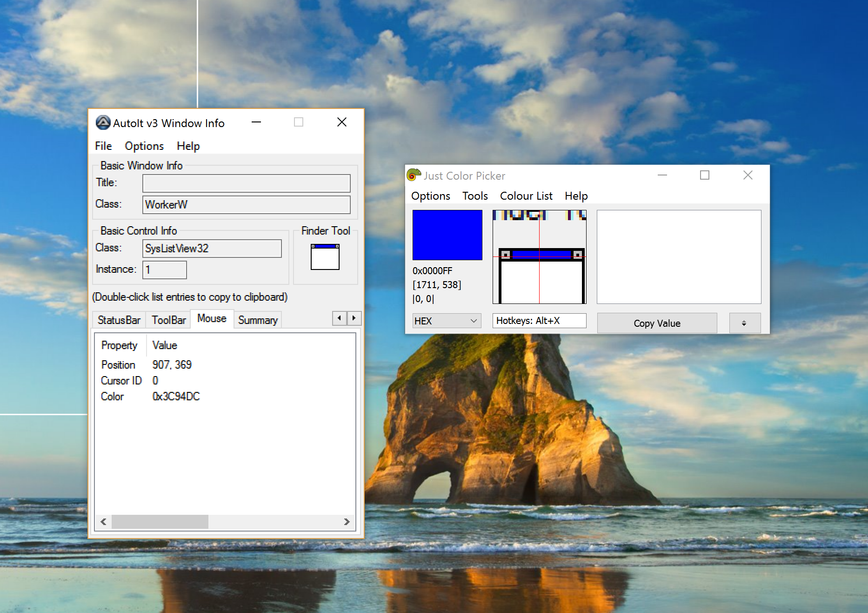The width and height of the screenshot is (868, 613).
Task: Click the empty colour list panel
Action: click(x=679, y=256)
